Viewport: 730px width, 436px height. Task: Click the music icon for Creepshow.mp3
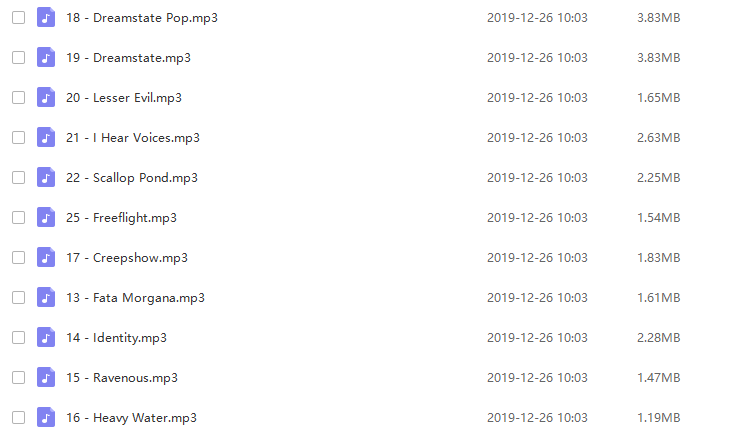coord(46,258)
